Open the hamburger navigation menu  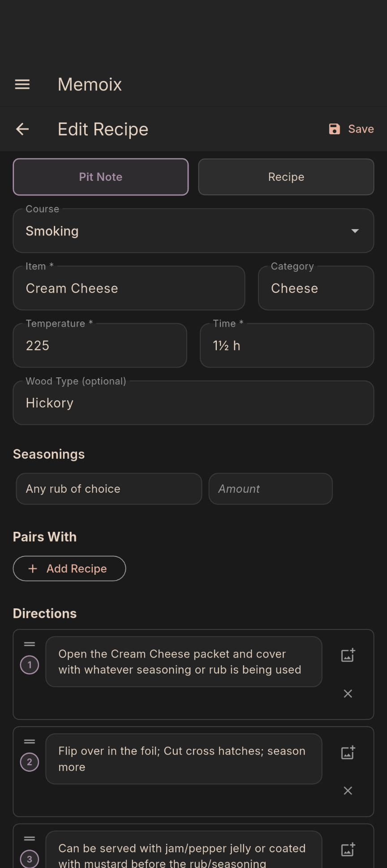(x=22, y=84)
